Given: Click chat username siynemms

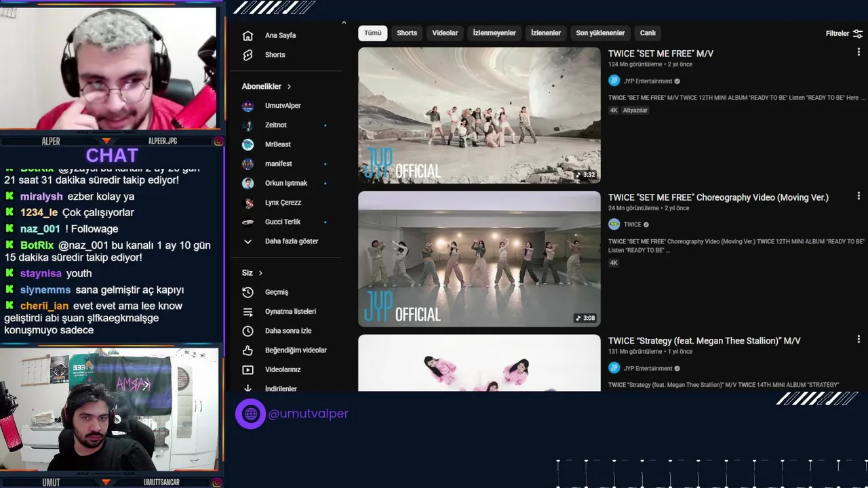Looking at the screenshot, I should point(45,290).
